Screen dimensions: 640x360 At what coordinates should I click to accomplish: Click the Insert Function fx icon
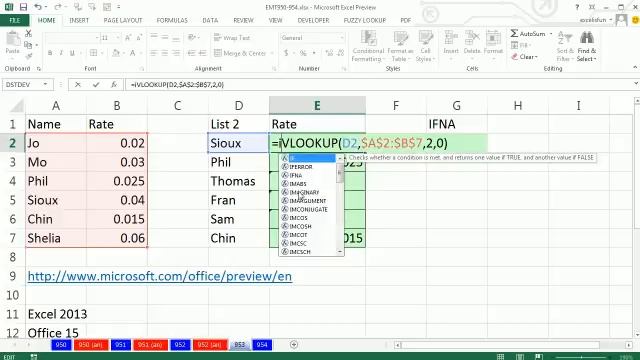point(114,84)
